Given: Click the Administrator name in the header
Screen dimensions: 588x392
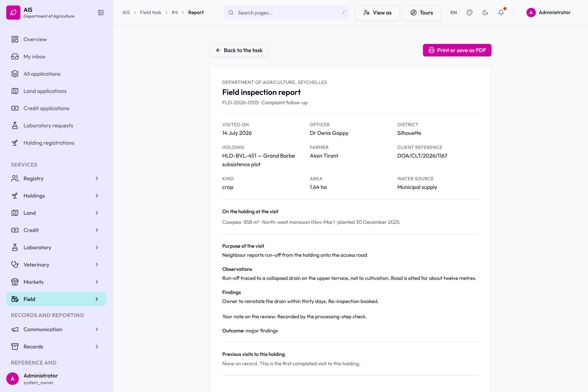Looking at the screenshot, I should coord(554,13).
